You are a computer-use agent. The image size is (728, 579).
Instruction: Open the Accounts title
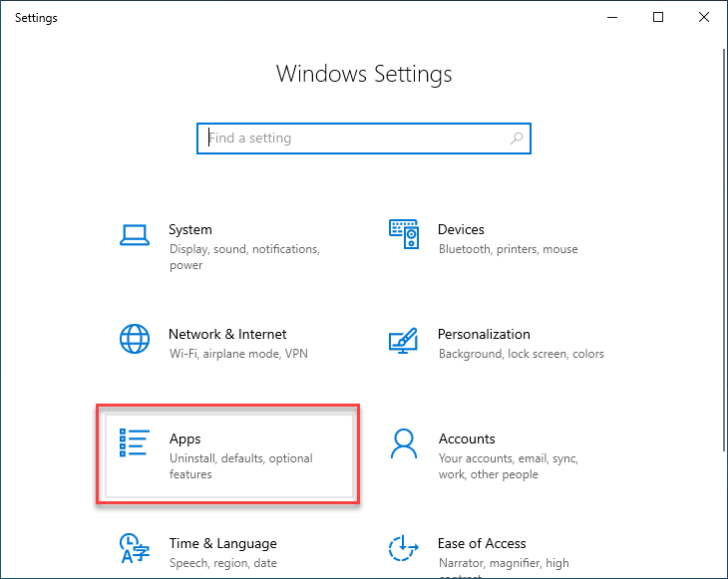[467, 438]
